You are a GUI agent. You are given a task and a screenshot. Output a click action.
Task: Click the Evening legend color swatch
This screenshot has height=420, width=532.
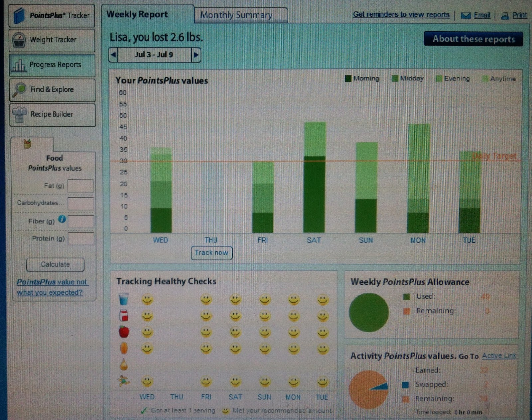tap(439, 78)
